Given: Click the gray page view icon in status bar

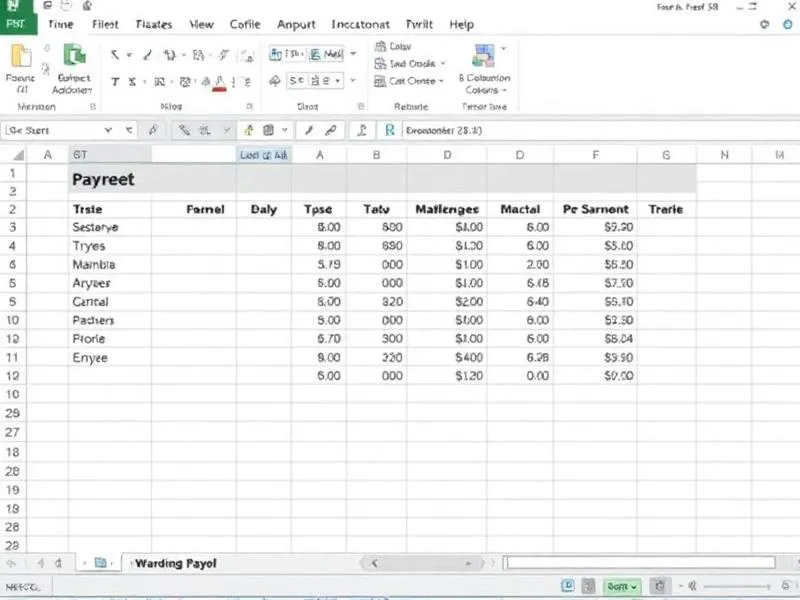Looking at the screenshot, I should tap(589, 586).
